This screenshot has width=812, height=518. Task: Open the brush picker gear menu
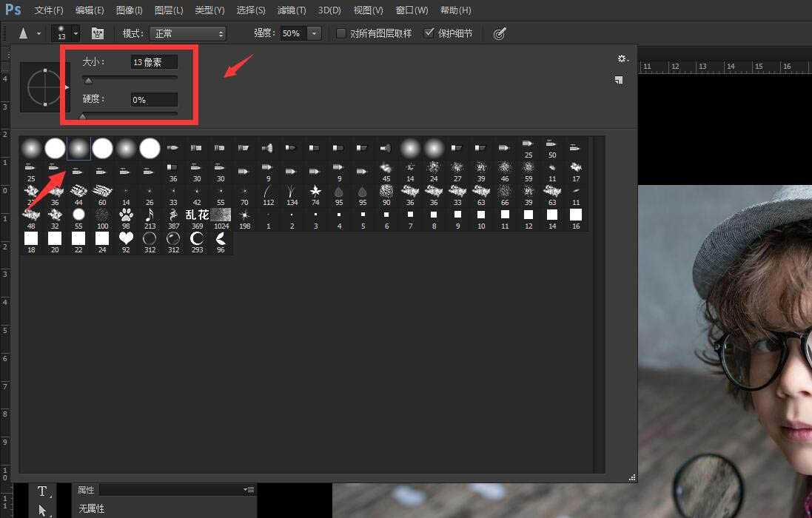point(623,58)
